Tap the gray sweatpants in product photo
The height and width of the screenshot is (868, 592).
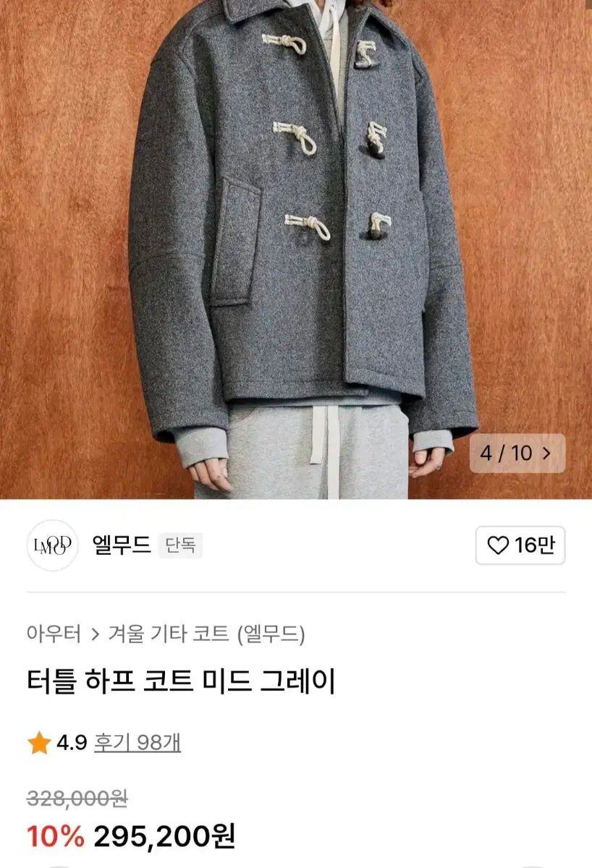(303, 452)
